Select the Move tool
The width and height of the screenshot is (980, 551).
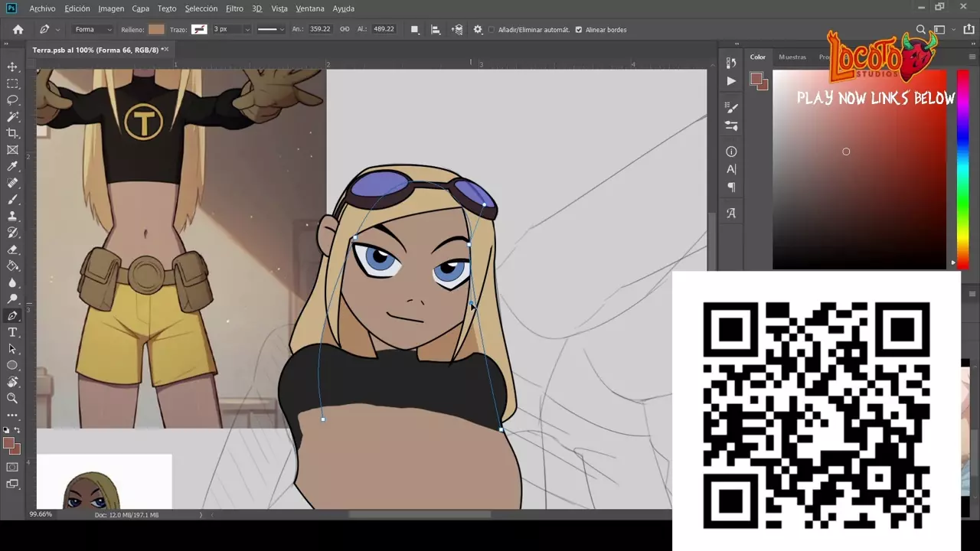click(12, 67)
